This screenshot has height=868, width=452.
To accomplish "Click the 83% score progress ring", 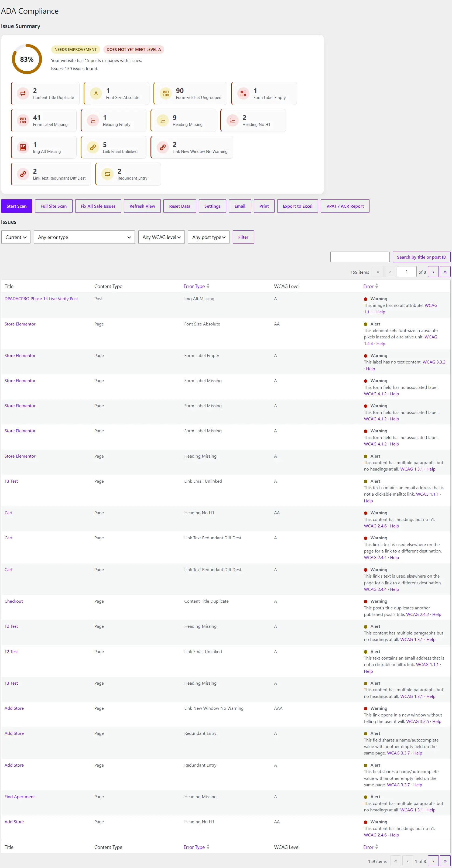I will (27, 59).
